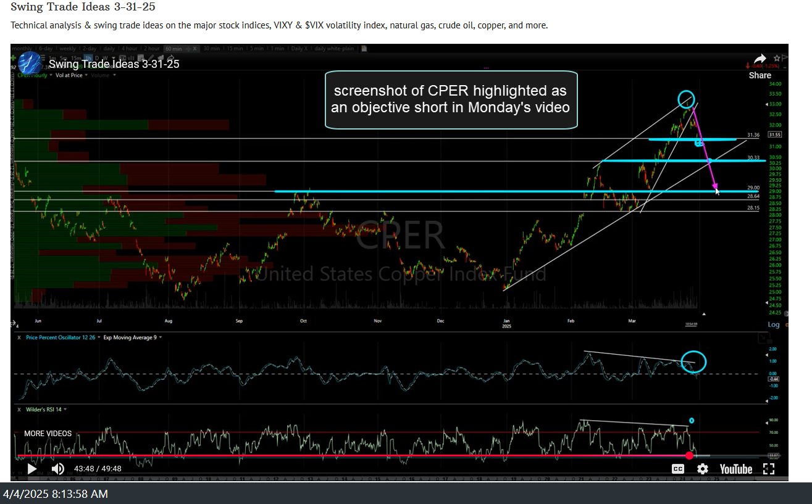Screen dimensions: 812x504
Task: Open the video on YouTube via logo
Action: point(735,469)
